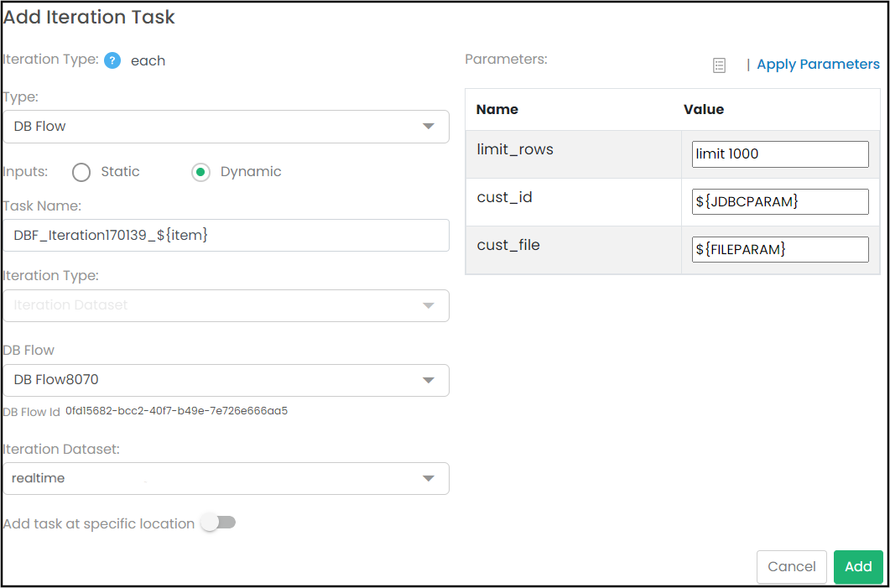Open the DB Flow8070 dropdown
Screen dimensions: 890x588
(x=226, y=380)
